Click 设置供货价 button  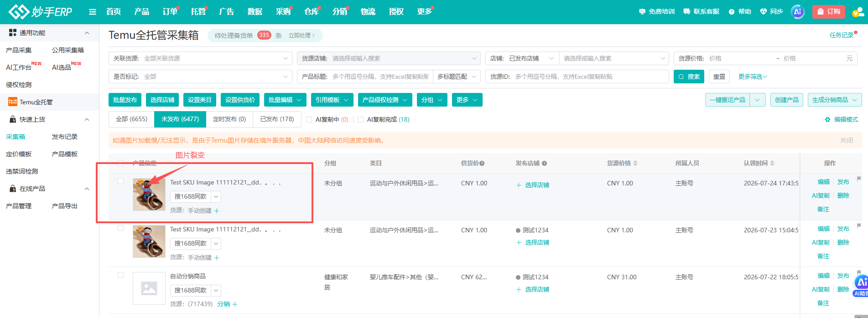[x=240, y=100]
